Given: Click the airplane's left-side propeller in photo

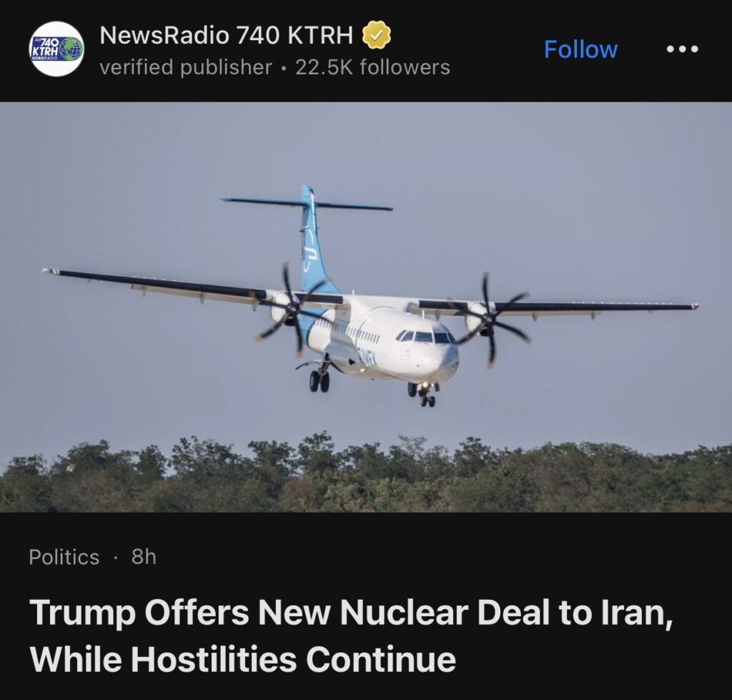Looking at the screenshot, I should [x=292, y=308].
